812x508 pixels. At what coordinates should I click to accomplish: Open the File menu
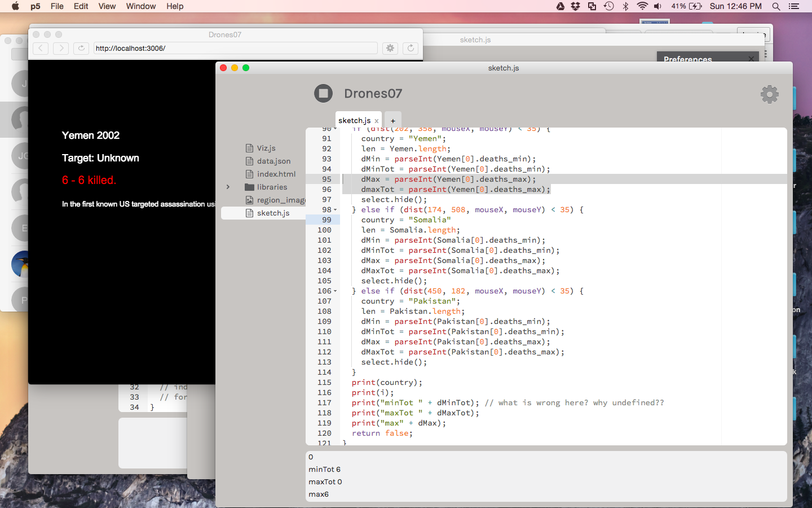pos(57,6)
